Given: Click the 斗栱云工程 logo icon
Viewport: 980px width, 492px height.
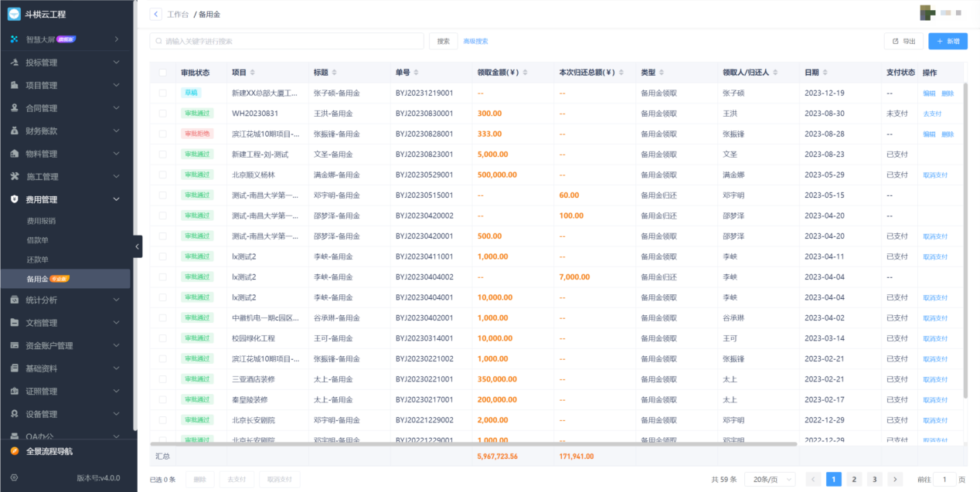Looking at the screenshot, I should coord(14,14).
